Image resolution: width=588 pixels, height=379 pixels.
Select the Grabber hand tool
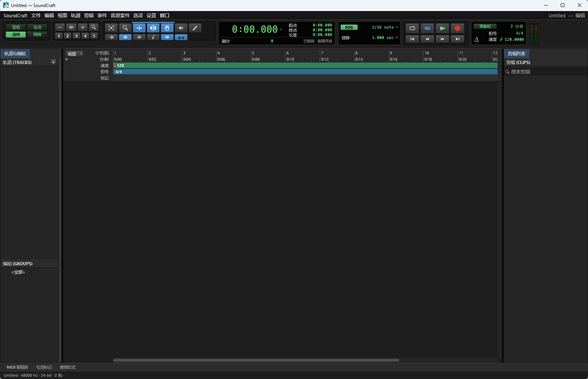167,28
